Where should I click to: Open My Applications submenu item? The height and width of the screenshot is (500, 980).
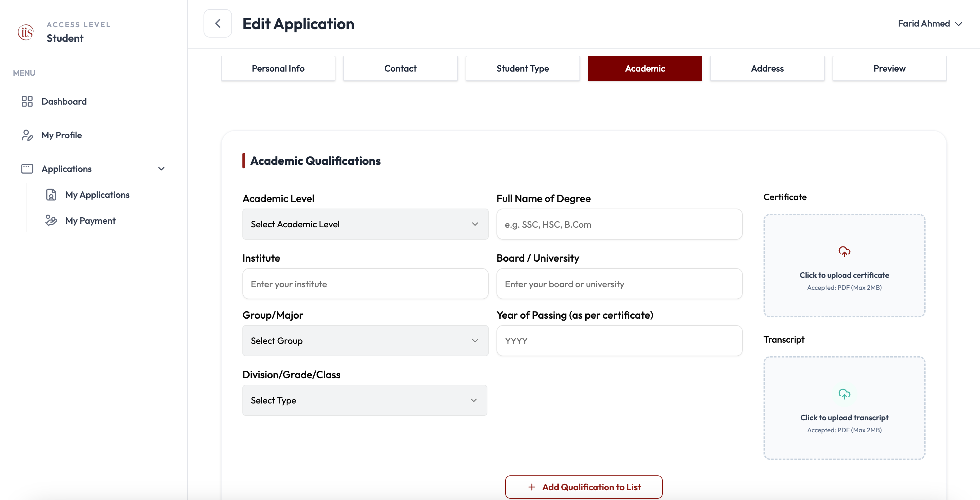click(98, 195)
